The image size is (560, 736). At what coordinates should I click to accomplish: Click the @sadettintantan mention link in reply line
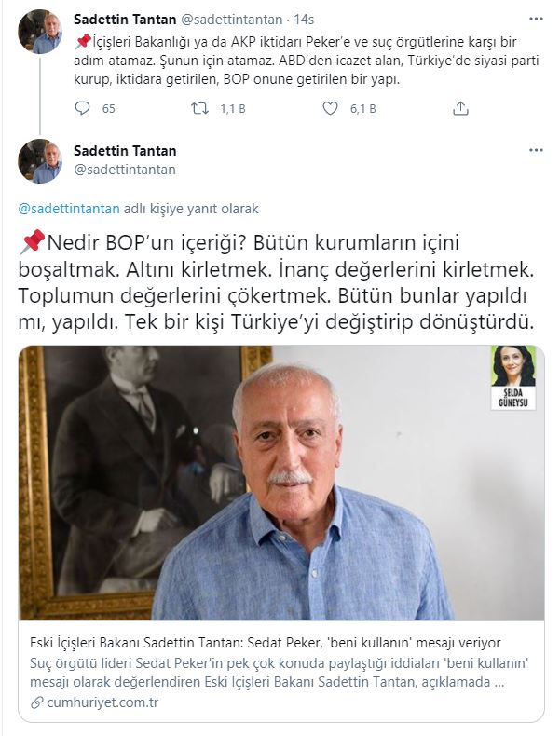(x=69, y=209)
